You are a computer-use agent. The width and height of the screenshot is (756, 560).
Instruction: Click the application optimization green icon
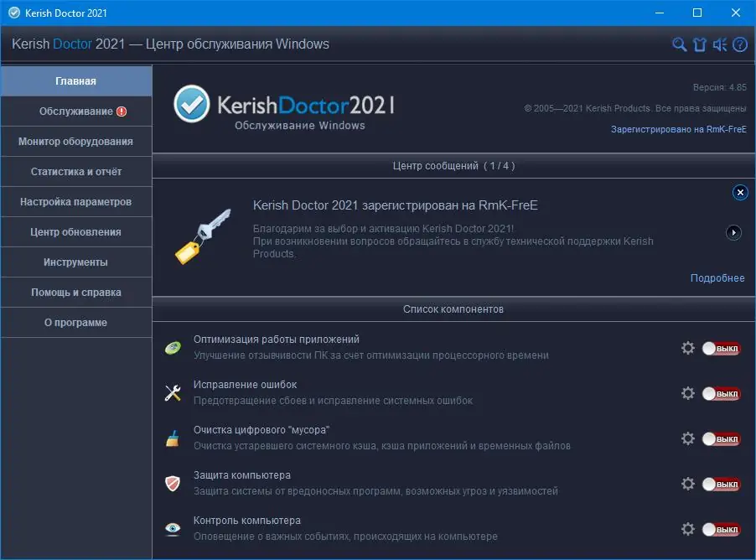pos(173,347)
